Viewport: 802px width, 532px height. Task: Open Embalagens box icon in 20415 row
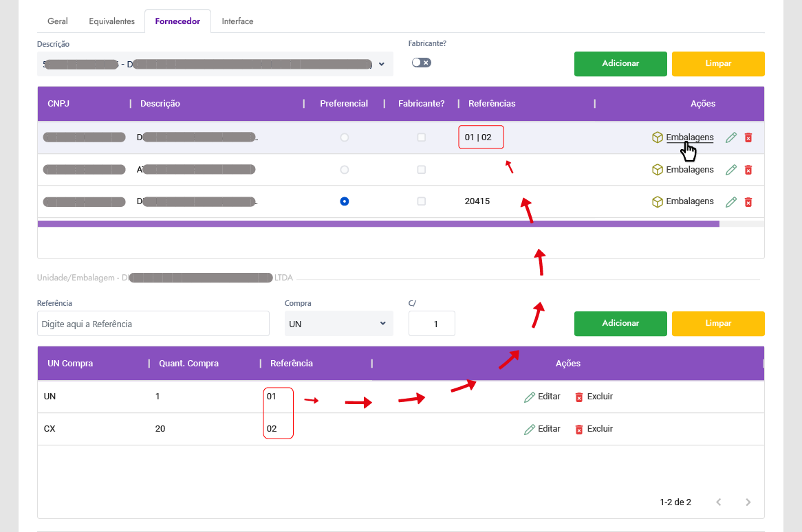[658, 202]
